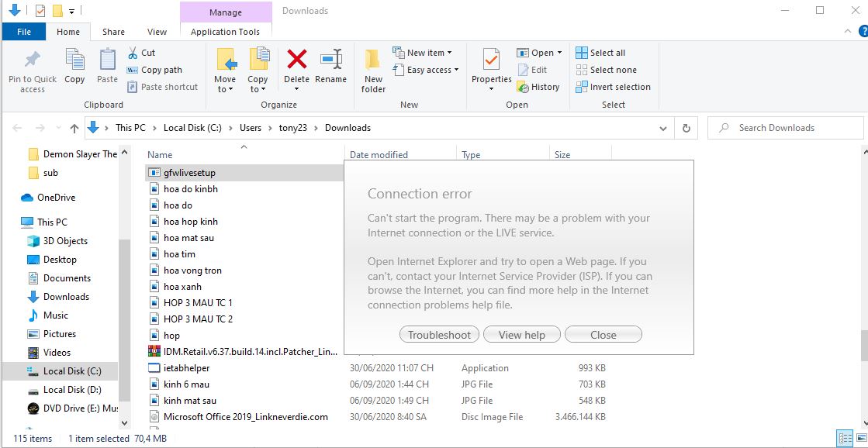Click the Rename icon in ribbon
This screenshot has height=448, width=868.
pyautogui.click(x=331, y=60)
